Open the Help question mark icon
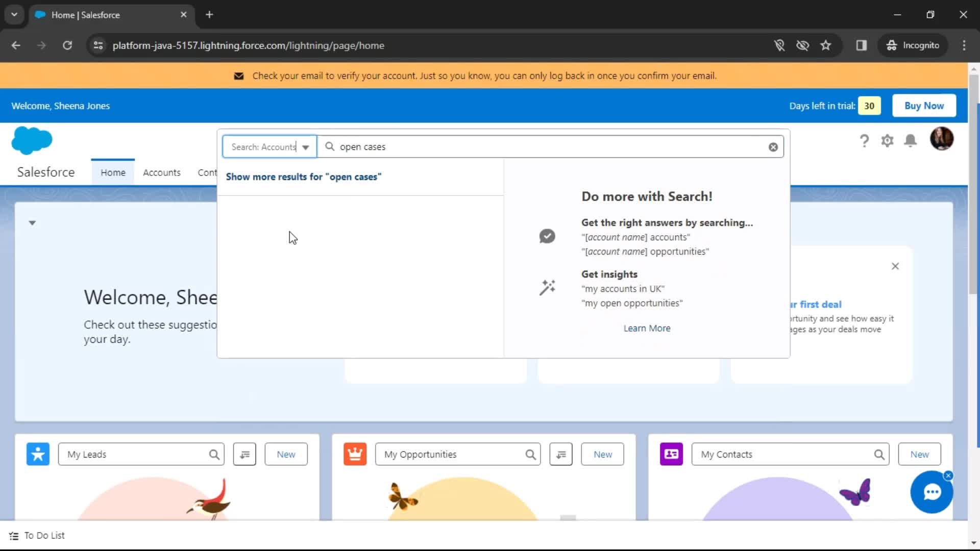Image resolution: width=980 pixels, height=551 pixels. (x=864, y=141)
